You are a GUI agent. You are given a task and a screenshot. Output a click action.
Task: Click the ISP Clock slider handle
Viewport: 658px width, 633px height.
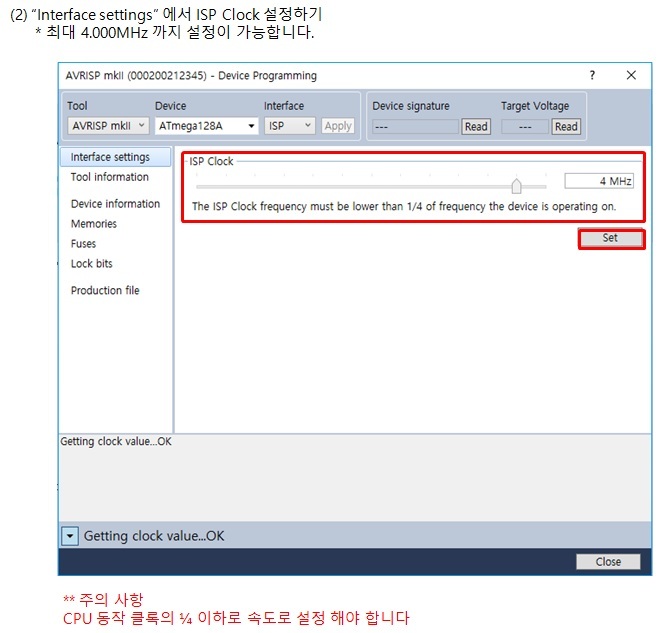(x=517, y=186)
